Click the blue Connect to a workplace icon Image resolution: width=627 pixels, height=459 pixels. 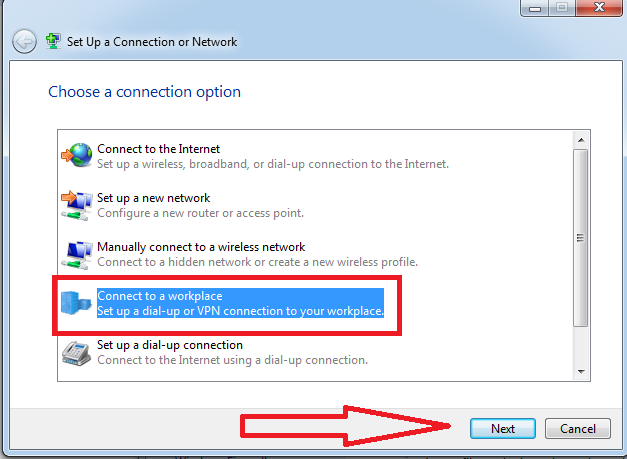(x=77, y=303)
